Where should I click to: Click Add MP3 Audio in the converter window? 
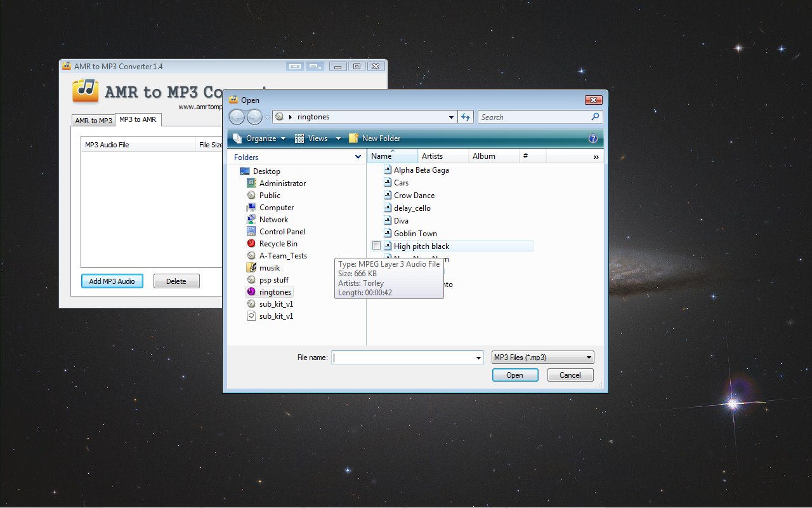(x=112, y=281)
